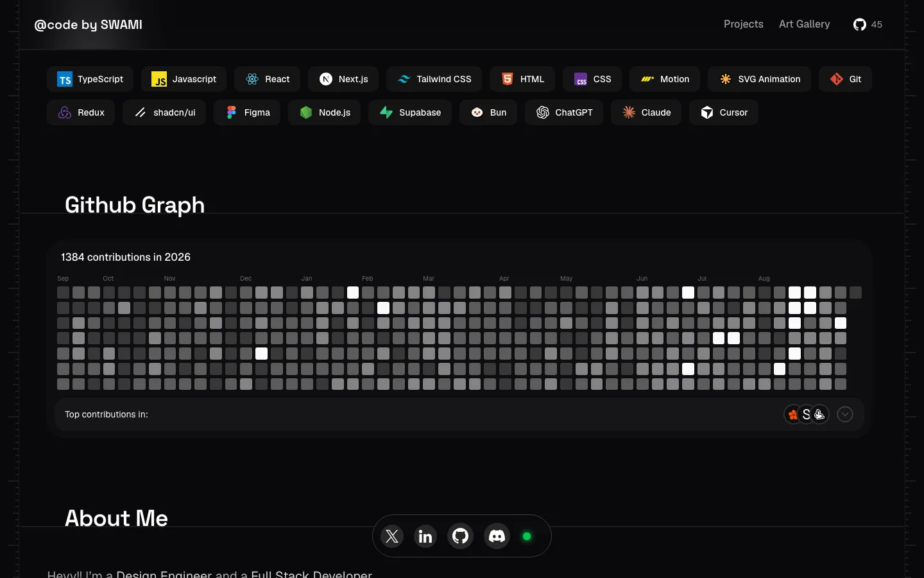Screen dimensions: 924x578
Task: Open the Discord social icon
Action: [497, 536]
